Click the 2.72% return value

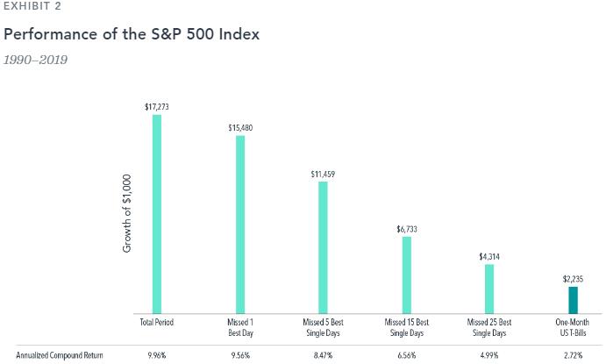click(x=573, y=355)
